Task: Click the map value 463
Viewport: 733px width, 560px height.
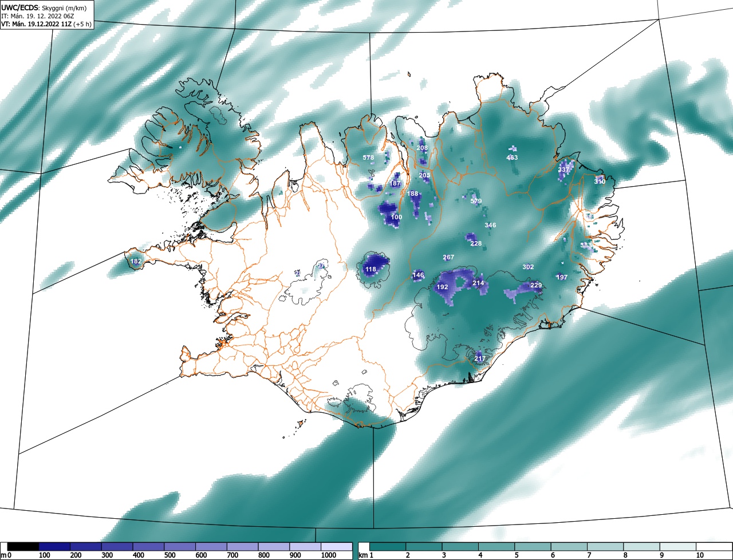Action: (512, 157)
